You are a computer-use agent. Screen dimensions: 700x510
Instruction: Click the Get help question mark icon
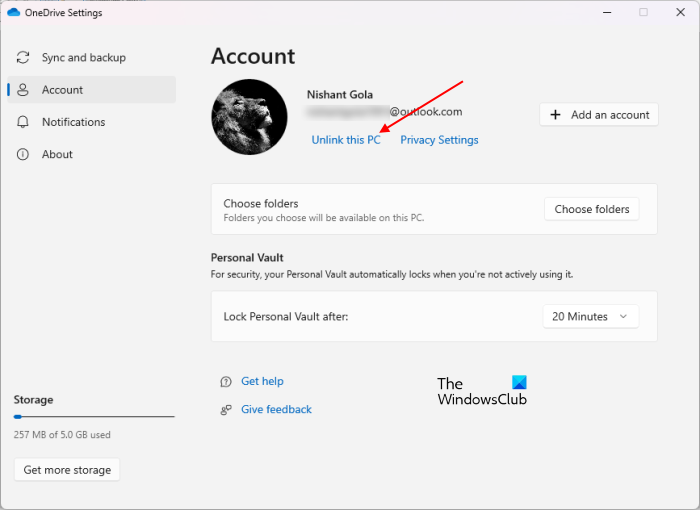tap(226, 382)
